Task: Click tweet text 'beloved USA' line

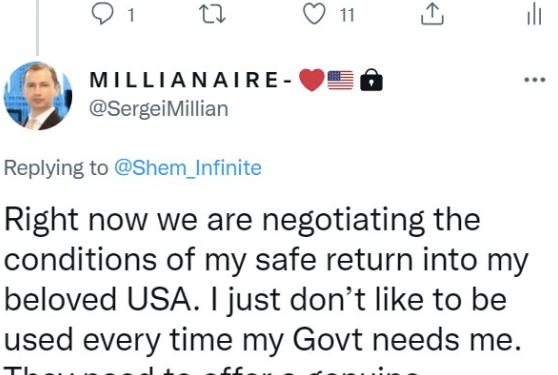Action: [101, 300]
